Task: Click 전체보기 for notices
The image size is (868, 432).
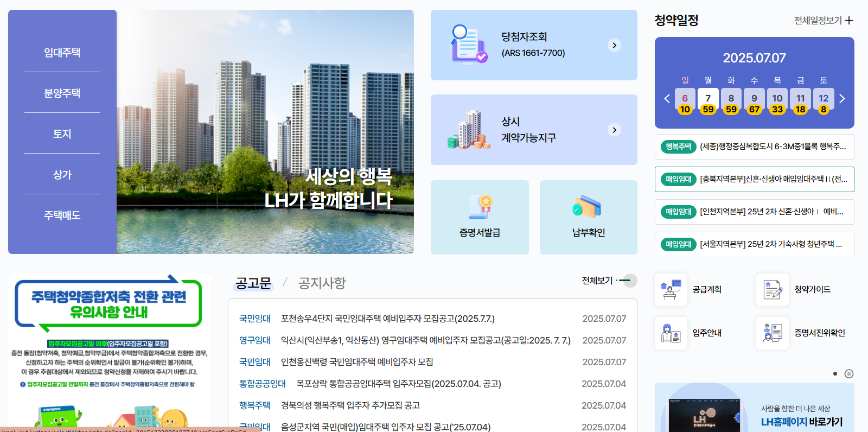Action: pyautogui.click(x=609, y=281)
